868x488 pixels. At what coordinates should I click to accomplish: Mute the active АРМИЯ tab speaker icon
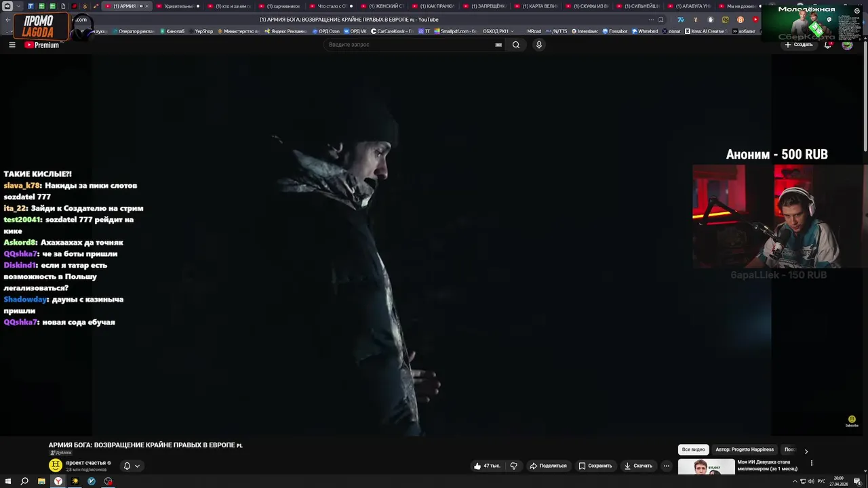click(x=141, y=6)
